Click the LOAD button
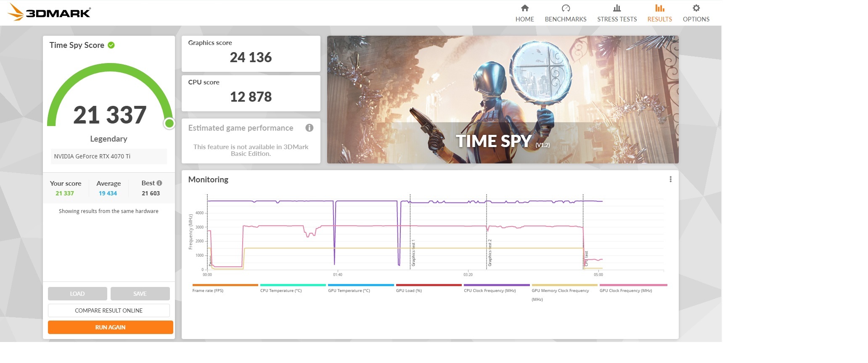Screen dimensions: 868x363 (77, 294)
